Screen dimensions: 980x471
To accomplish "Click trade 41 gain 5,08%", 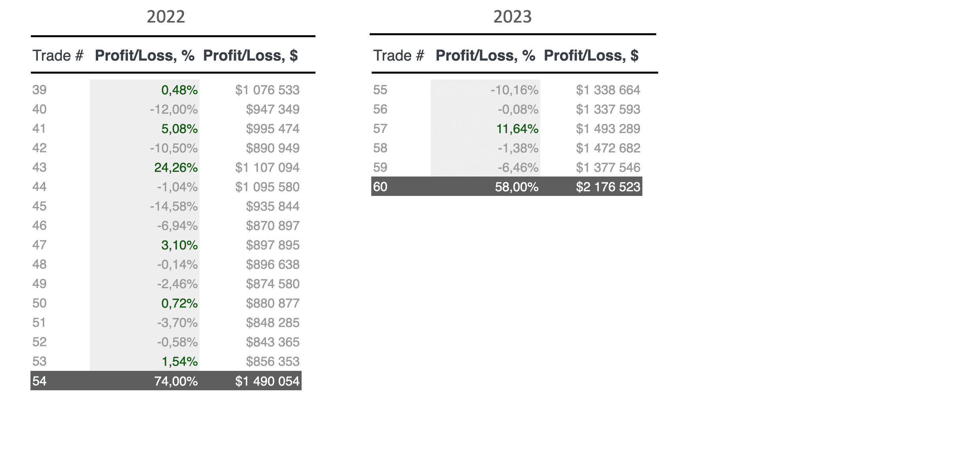I will pos(179,129).
